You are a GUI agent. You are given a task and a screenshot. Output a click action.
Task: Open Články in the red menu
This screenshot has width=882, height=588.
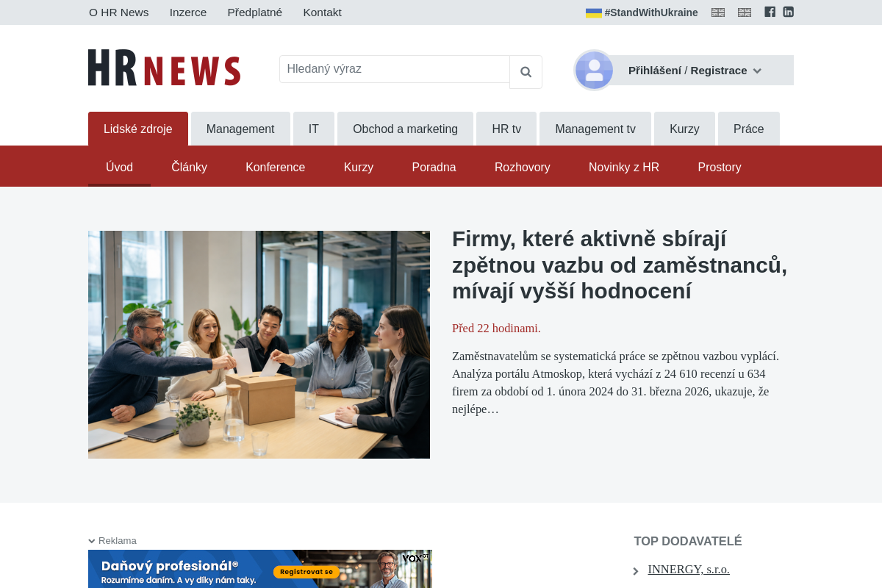pos(190,167)
